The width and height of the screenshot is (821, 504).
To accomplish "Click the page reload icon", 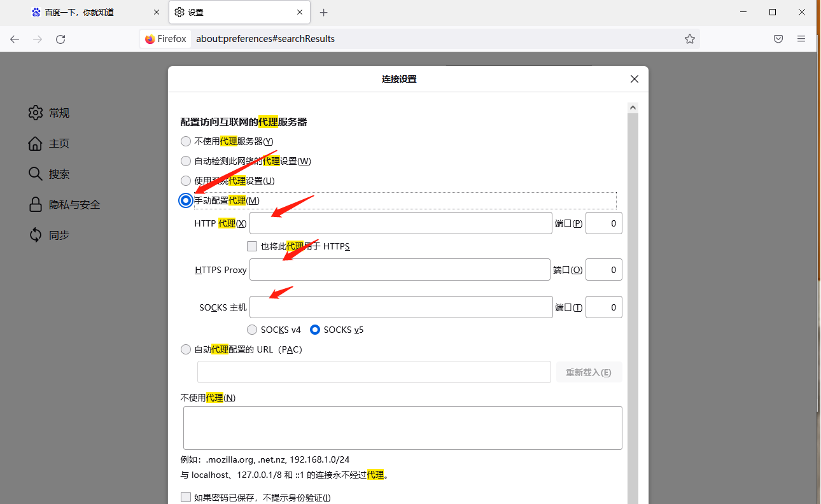I will click(60, 39).
